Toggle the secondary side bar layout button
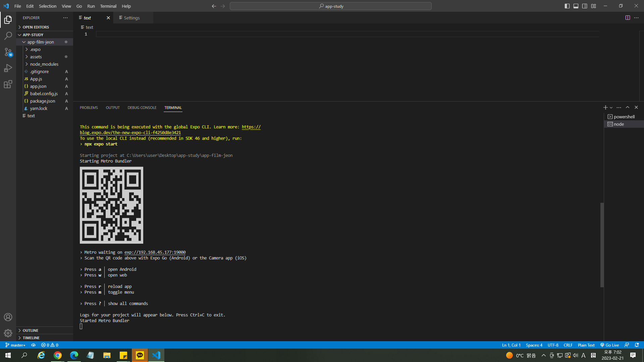The image size is (644, 362). click(x=585, y=6)
